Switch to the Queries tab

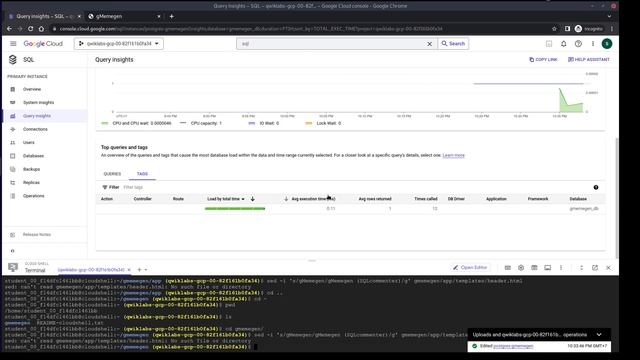tap(112, 174)
